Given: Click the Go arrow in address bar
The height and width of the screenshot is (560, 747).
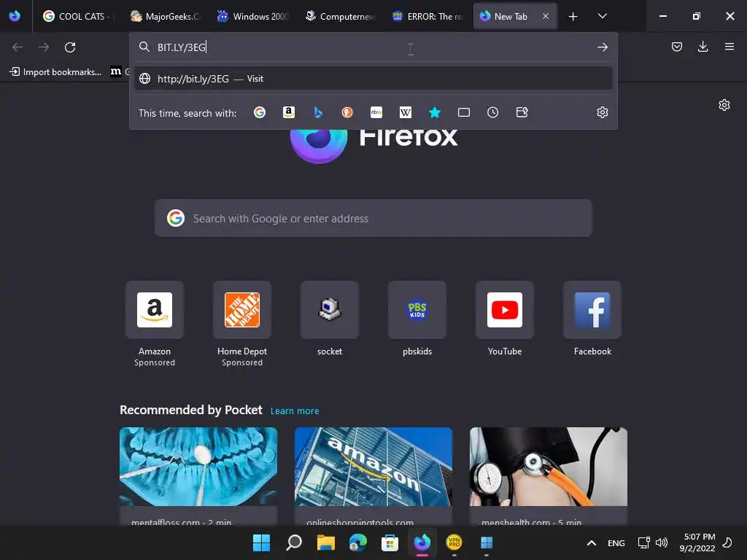Looking at the screenshot, I should pos(602,47).
